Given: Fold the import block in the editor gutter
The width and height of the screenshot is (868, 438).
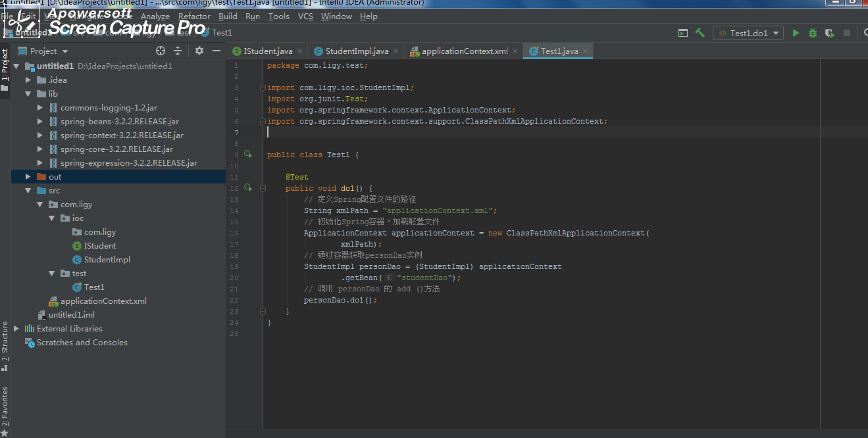Looking at the screenshot, I should coord(262,87).
